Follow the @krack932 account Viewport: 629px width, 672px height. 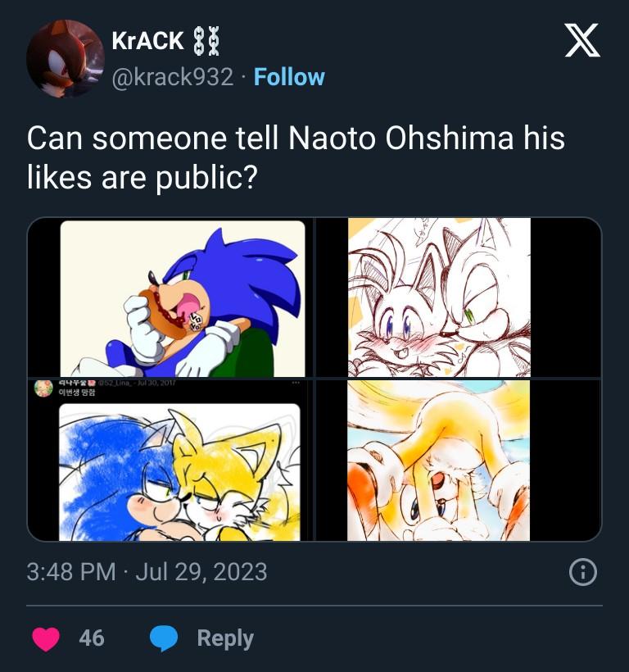[x=289, y=77]
